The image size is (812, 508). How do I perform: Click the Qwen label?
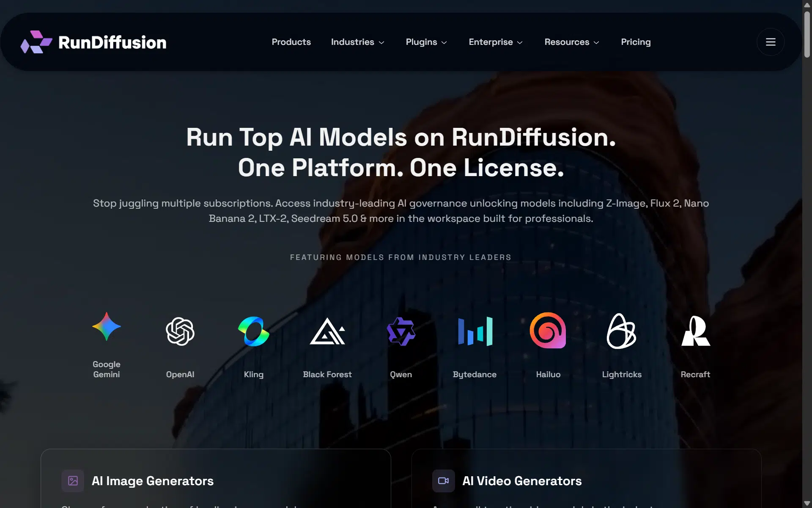401,374
